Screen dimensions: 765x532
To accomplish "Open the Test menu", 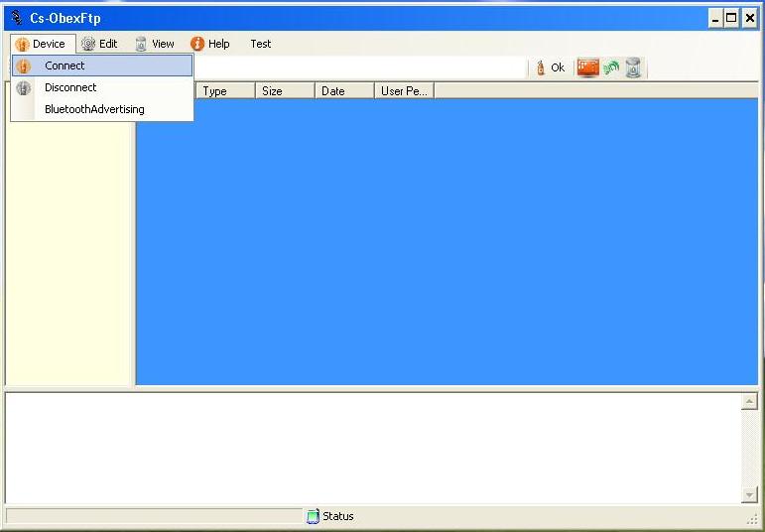I will click(261, 44).
